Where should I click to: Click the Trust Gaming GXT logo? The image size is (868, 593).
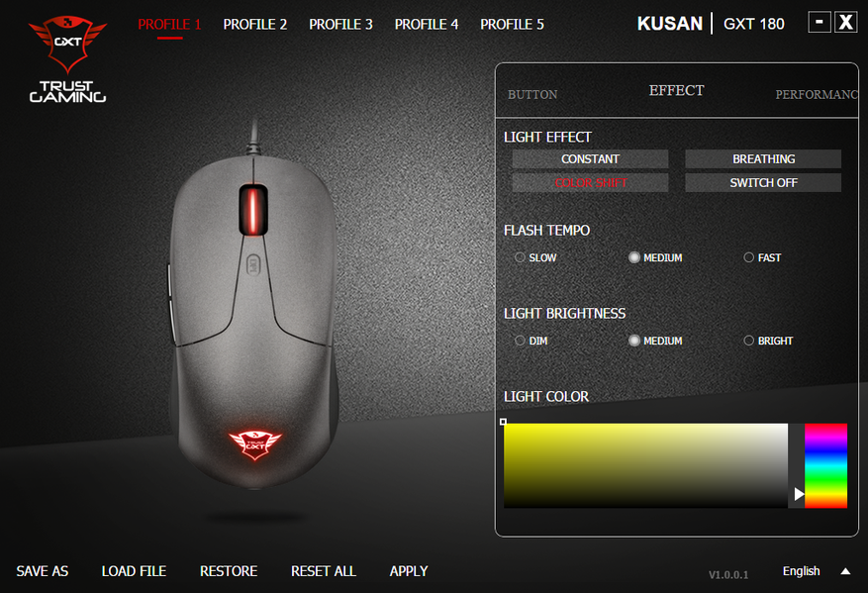[x=67, y=59]
